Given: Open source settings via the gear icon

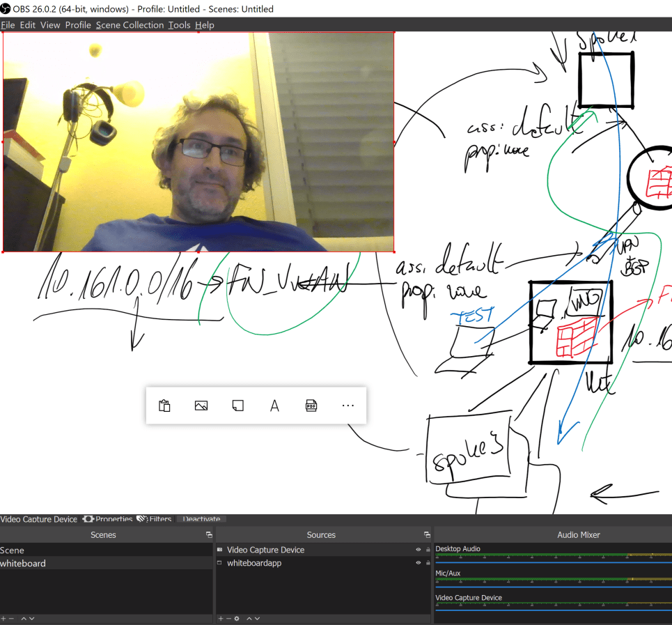Looking at the screenshot, I should click(235, 618).
